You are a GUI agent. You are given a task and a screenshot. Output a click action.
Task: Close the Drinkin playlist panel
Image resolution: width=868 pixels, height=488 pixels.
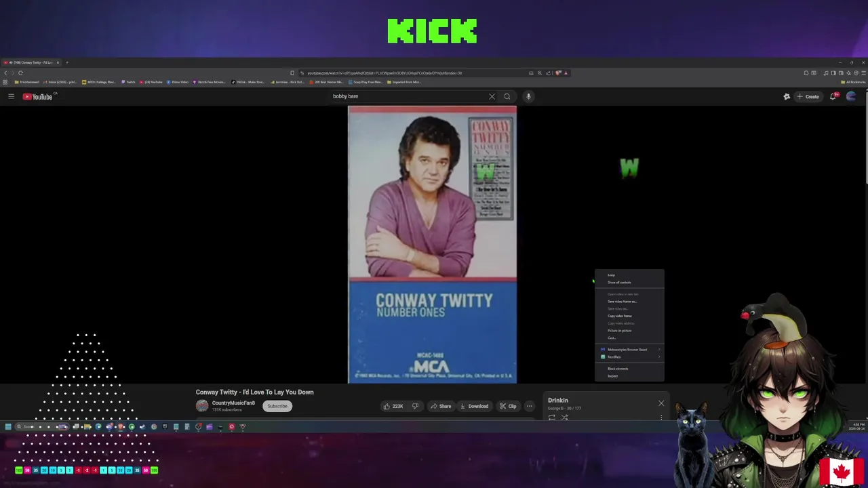pos(661,403)
